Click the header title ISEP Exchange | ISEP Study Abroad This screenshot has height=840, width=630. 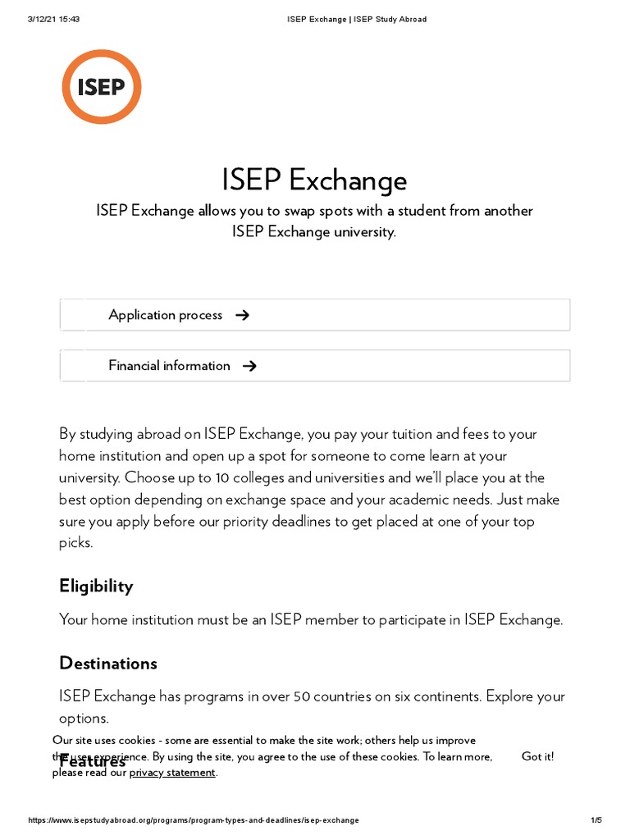click(354, 20)
